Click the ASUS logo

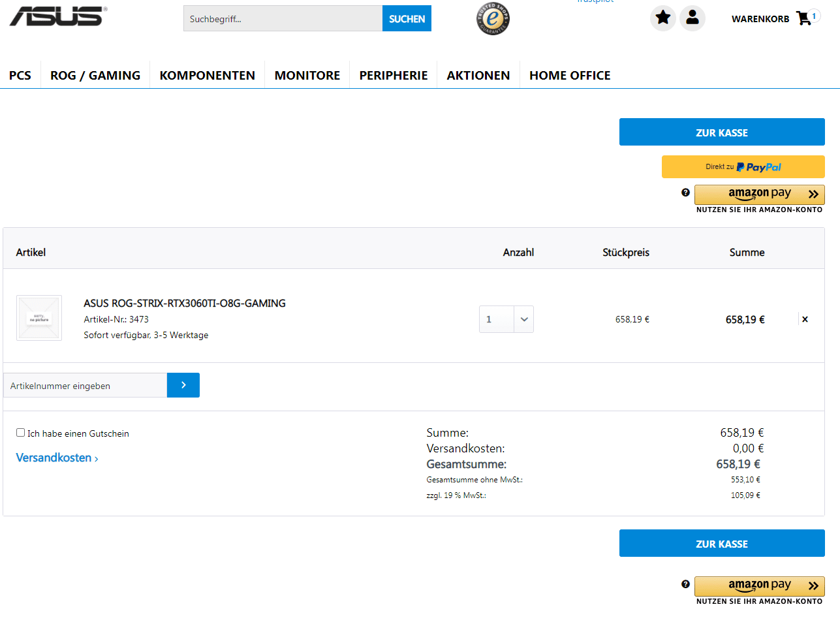[57, 17]
